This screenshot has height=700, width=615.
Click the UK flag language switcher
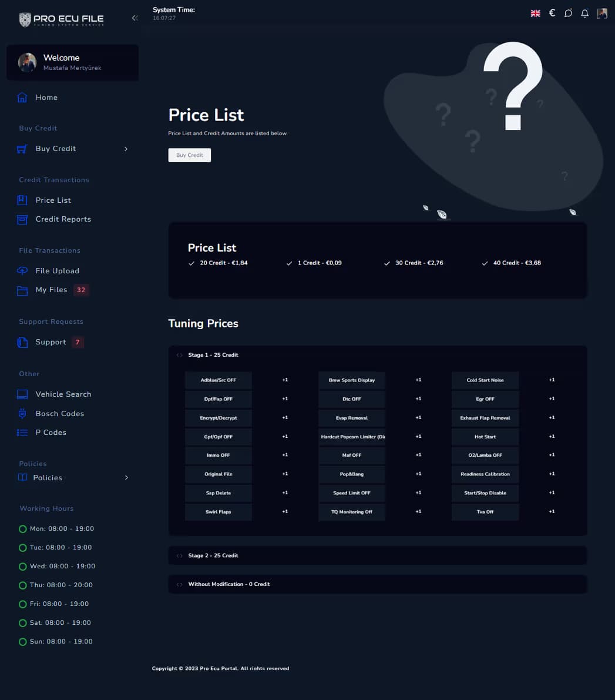click(535, 13)
